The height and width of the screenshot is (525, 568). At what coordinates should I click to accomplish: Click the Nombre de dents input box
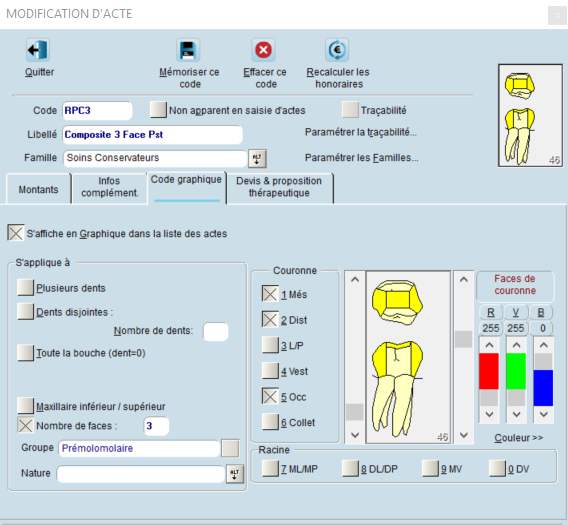coord(216,331)
